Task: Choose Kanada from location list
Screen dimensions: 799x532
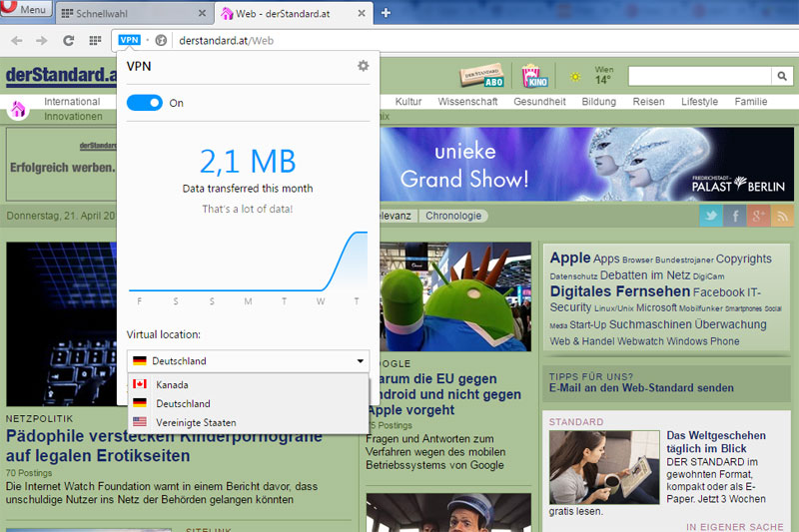Action: click(248, 384)
